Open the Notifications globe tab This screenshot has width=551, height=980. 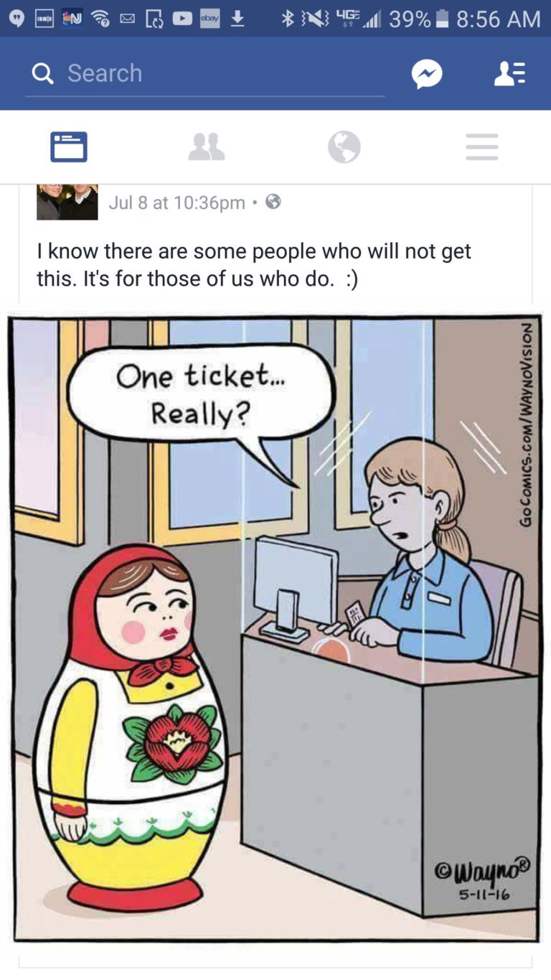pos(344,147)
